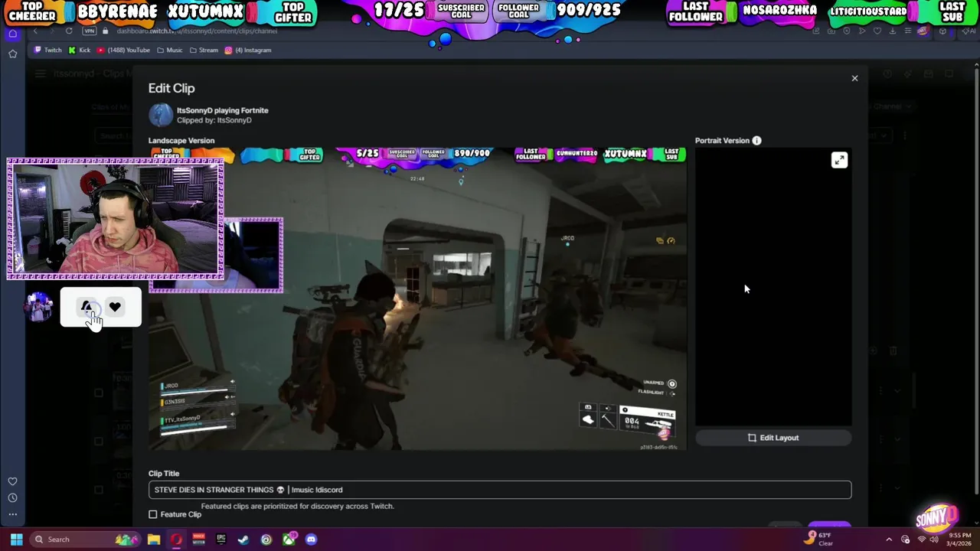Open the weather widget showing 63°F Clear
980x551 pixels.
tap(818, 539)
